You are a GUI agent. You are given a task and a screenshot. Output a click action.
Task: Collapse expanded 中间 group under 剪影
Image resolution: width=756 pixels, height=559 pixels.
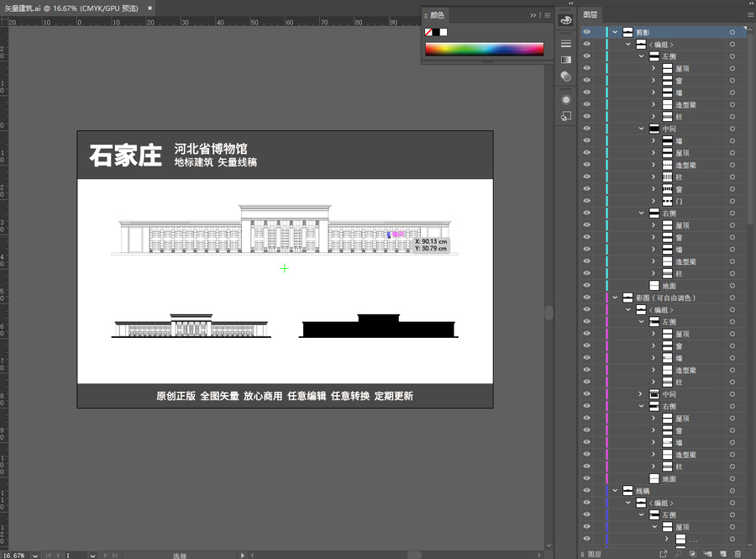coord(641,129)
